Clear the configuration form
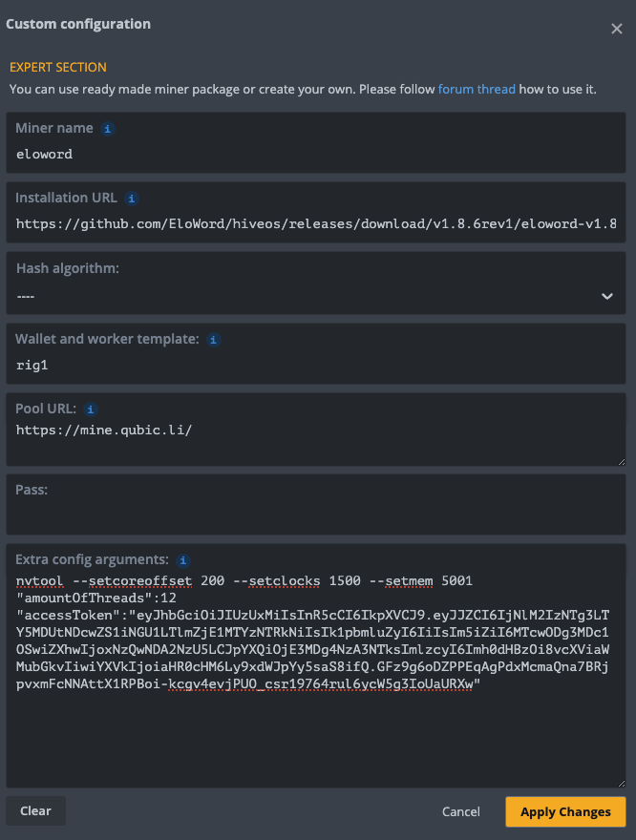This screenshot has width=636, height=840. pos(35,810)
